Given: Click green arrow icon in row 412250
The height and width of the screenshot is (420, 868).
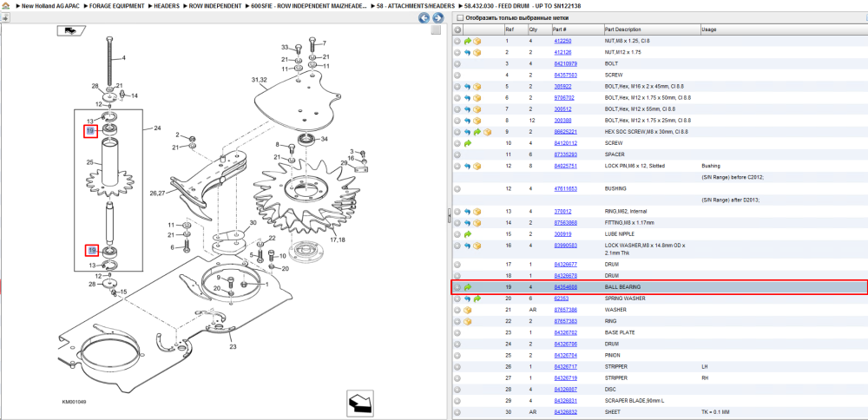Looking at the screenshot, I should [x=468, y=41].
